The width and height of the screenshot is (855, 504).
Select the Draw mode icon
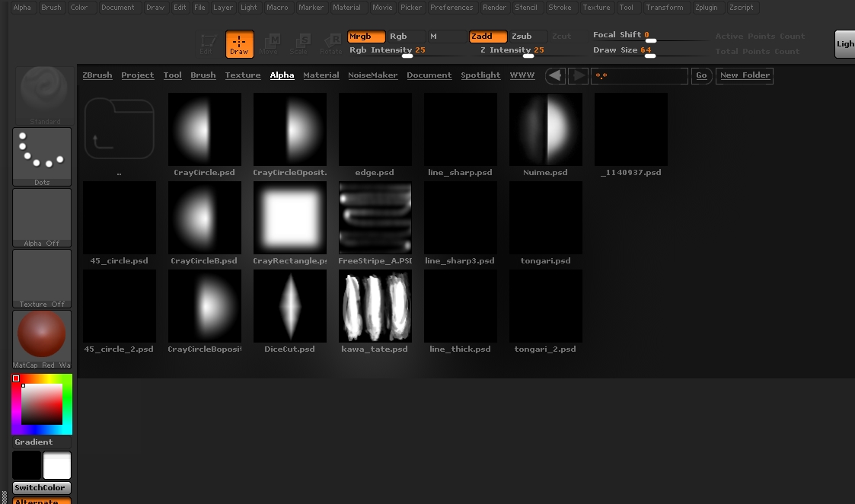pos(239,44)
